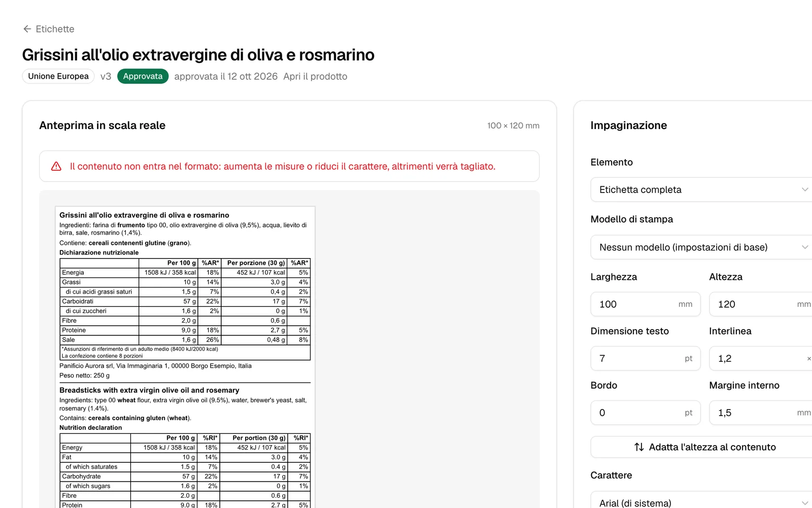Click 'Peso netto: 250 g' text

click(84, 375)
